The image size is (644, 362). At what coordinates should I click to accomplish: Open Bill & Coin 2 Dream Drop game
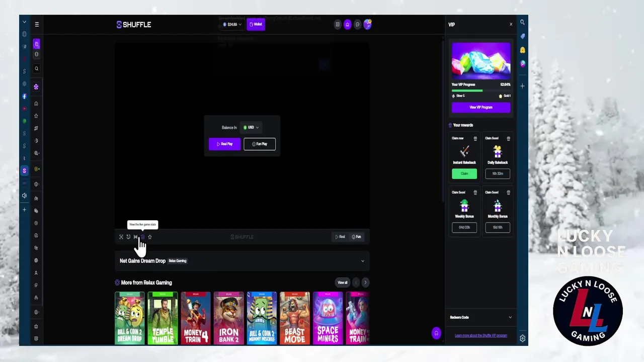coord(130,318)
